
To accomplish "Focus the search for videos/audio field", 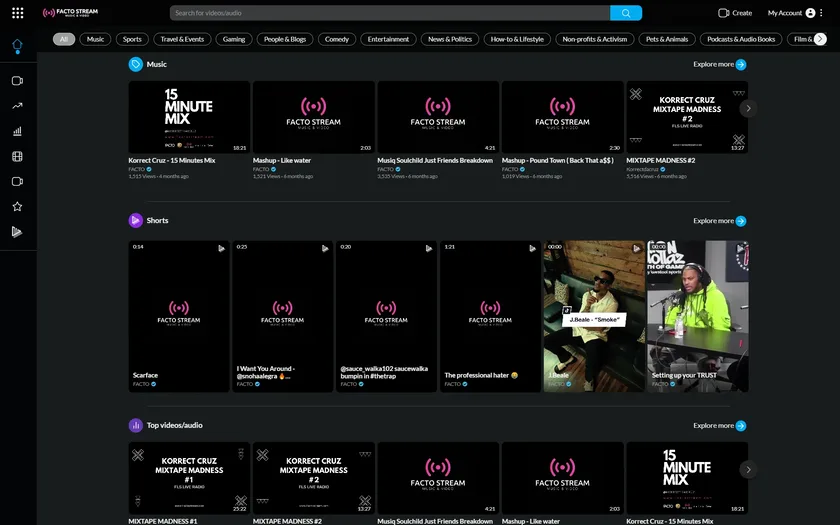I will (x=390, y=13).
